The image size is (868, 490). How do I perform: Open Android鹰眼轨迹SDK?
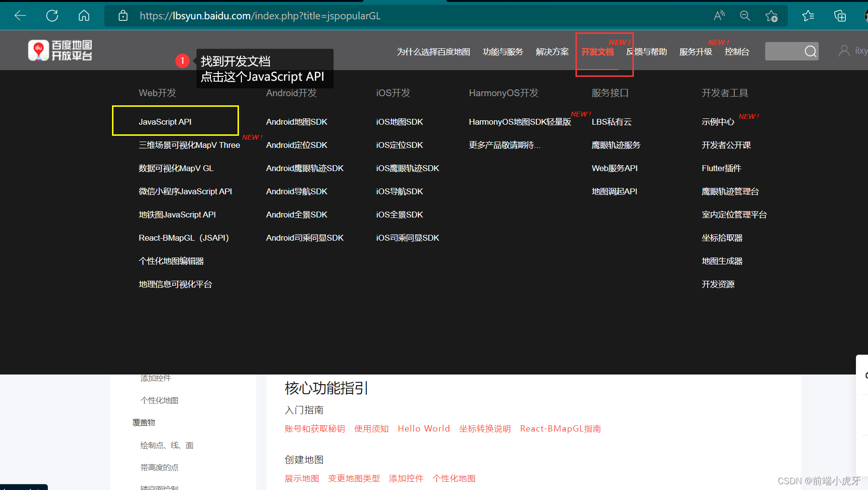coord(305,168)
